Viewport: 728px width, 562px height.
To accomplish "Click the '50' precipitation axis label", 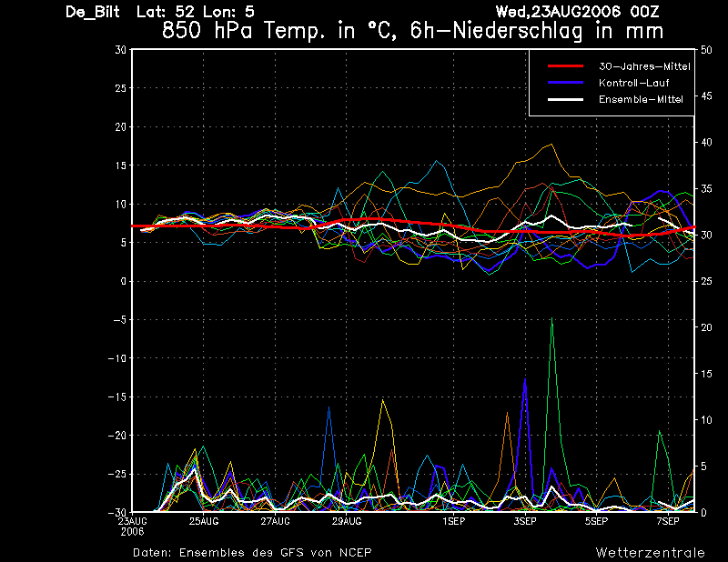I will (706, 50).
